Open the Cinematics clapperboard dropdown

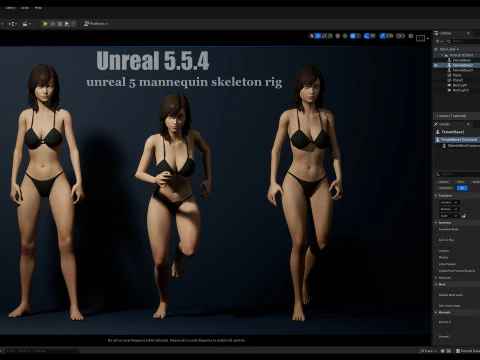[x=26, y=24]
